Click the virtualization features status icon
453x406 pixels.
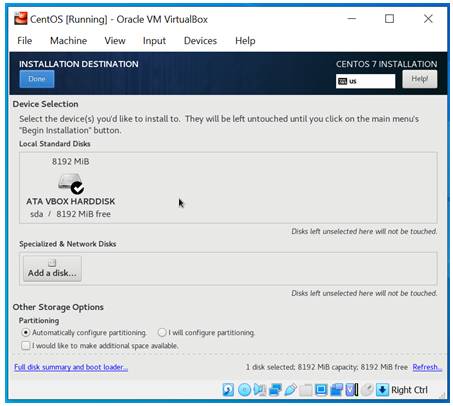click(x=352, y=390)
